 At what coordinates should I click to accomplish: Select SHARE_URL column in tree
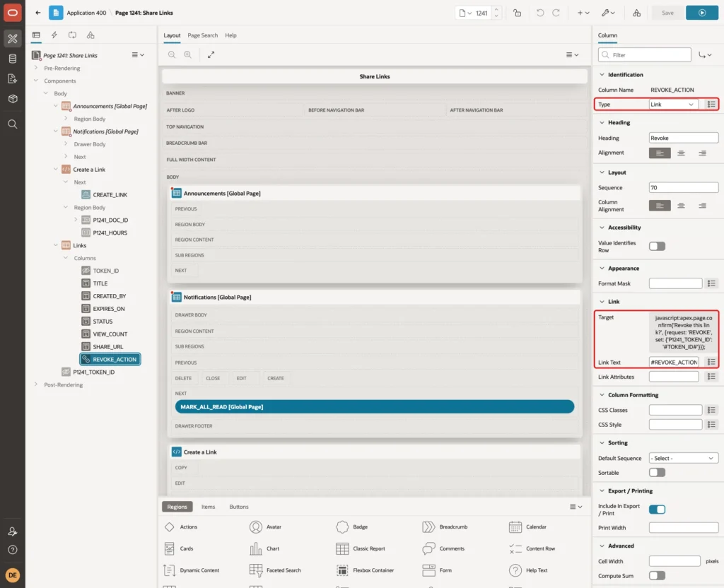point(107,346)
